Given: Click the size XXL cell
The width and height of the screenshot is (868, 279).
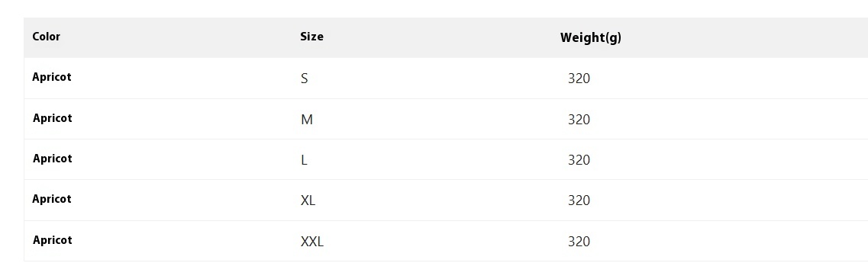Looking at the screenshot, I should point(312,242).
